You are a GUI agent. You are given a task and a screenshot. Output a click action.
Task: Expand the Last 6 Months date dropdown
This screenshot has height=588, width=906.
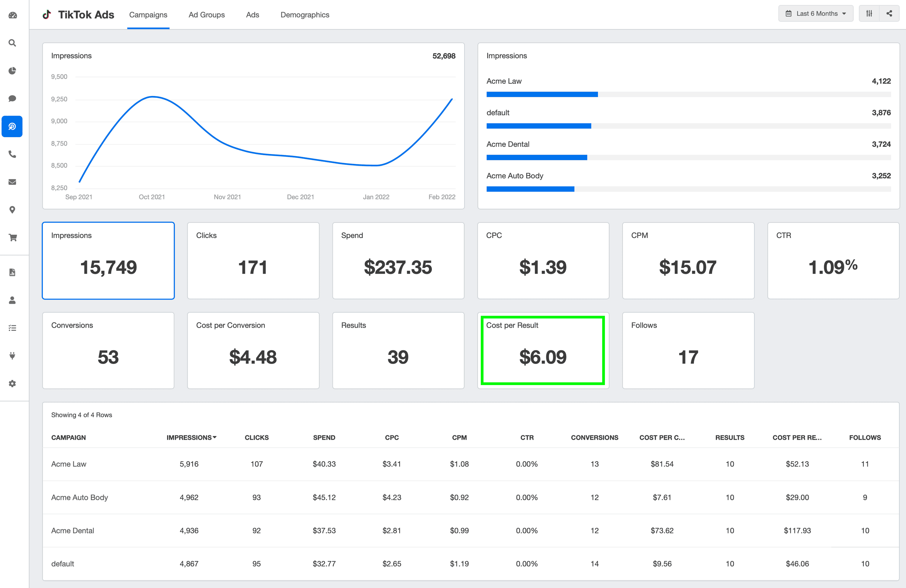pyautogui.click(x=815, y=14)
